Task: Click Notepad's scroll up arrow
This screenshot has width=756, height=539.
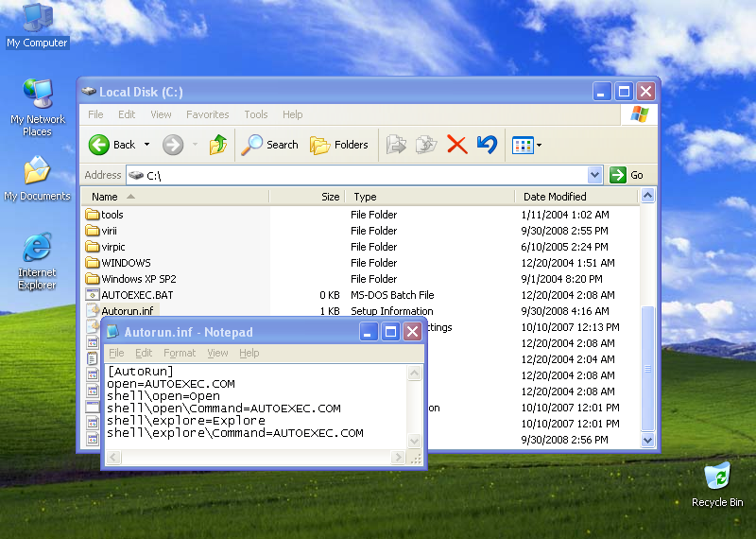Action: tap(414, 373)
